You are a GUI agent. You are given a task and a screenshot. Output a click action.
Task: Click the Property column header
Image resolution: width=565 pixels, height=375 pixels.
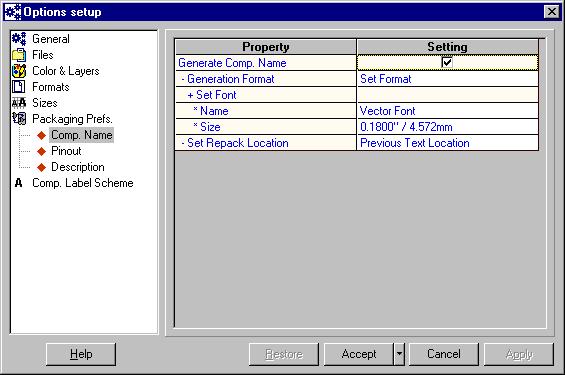tap(266, 47)
